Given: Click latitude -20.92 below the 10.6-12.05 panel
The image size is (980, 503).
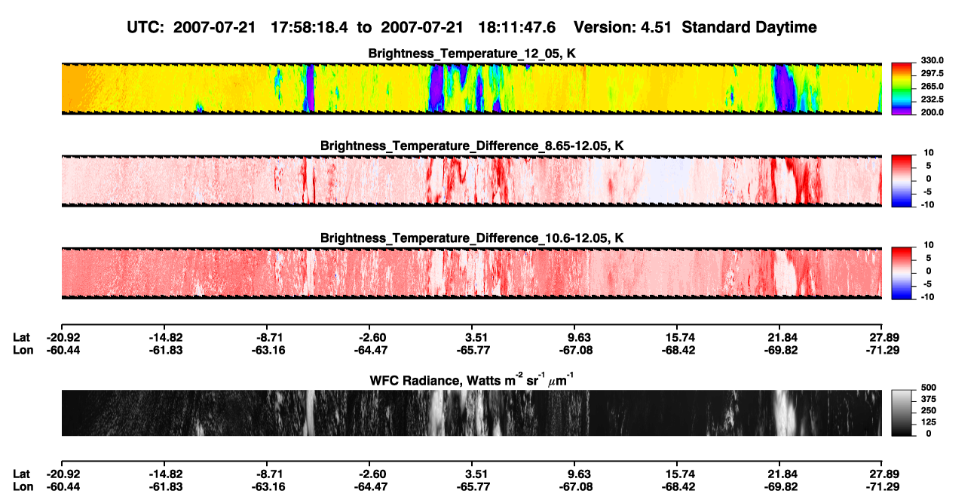Looking at the screenshot, I should 63,337.
